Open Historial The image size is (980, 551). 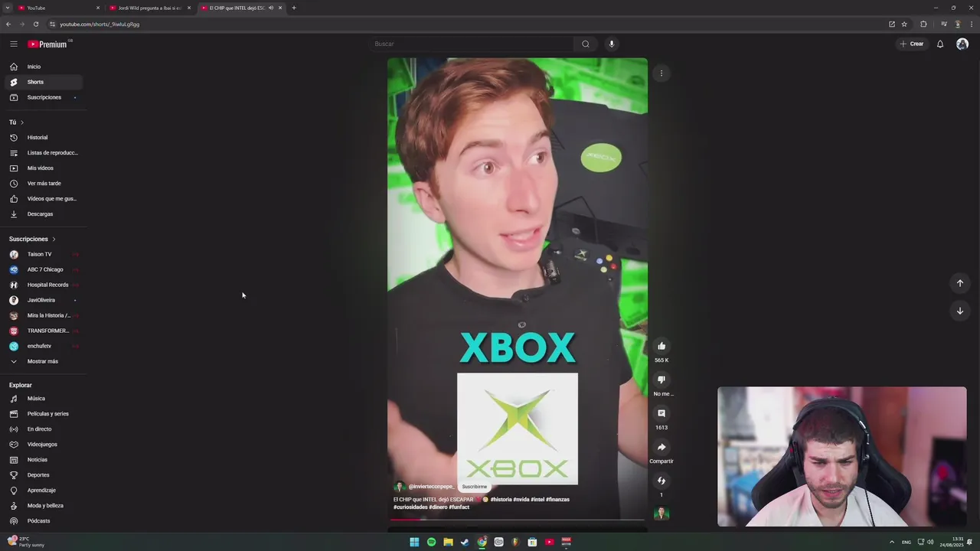pyautogui.click(x=44, y=138)
